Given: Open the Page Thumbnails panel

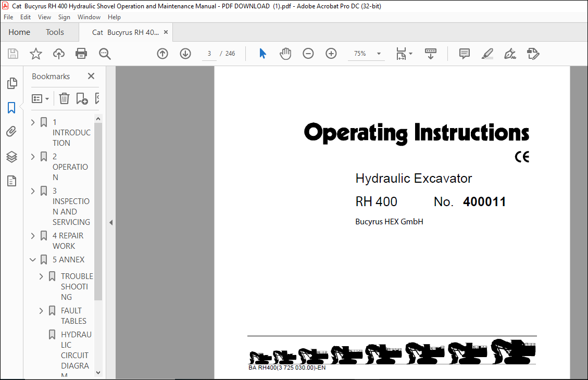Looking at the screenshot, I should coord(11,83).
